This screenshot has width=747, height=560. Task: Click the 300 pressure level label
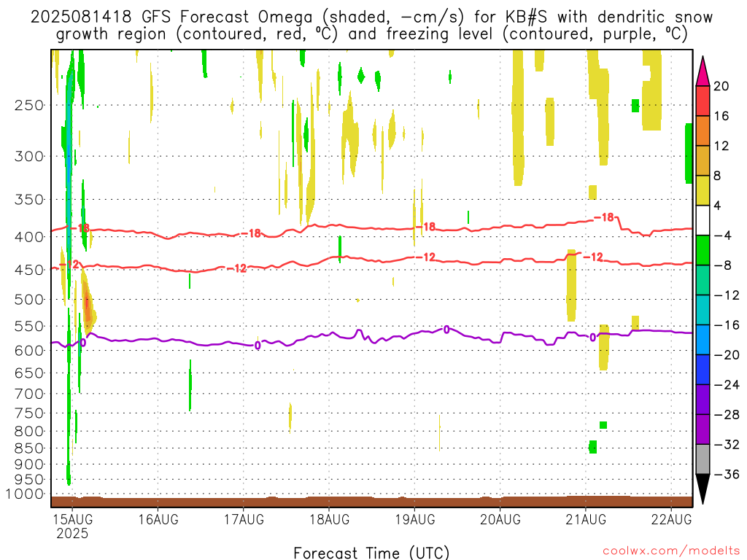29,156
